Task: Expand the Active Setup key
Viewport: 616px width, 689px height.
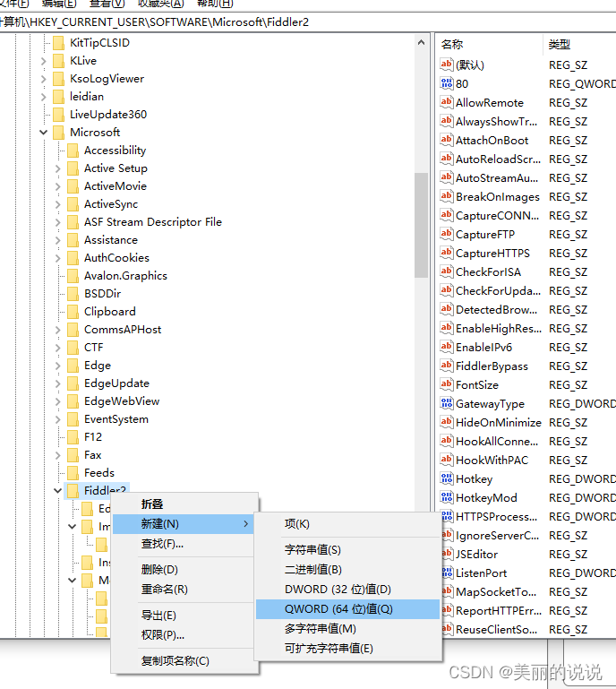Action: pyautogui.click(x=57, y=168)
